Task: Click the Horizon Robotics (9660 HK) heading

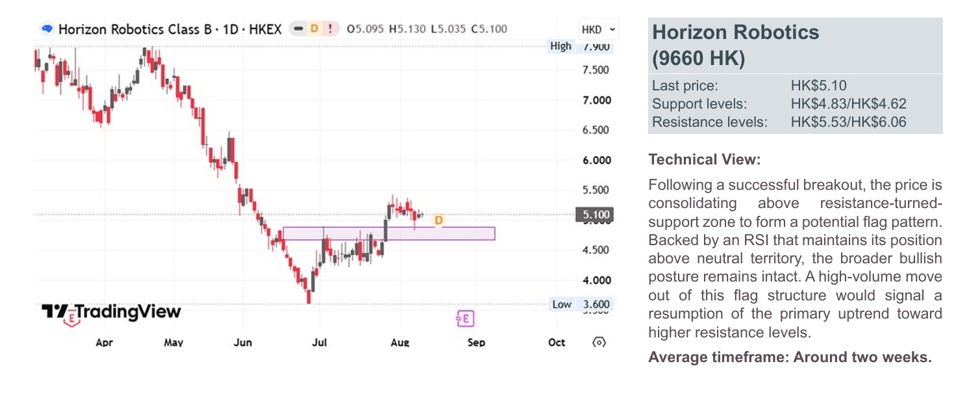Action: 735,45
